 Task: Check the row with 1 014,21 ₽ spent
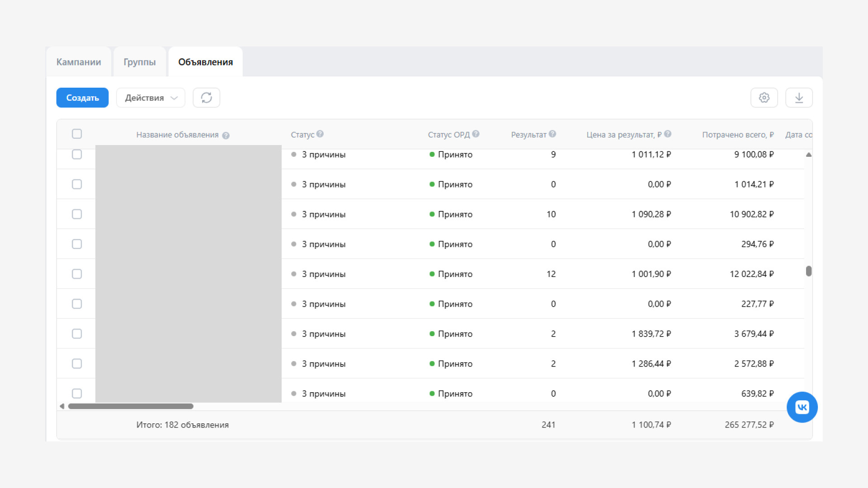77,184
